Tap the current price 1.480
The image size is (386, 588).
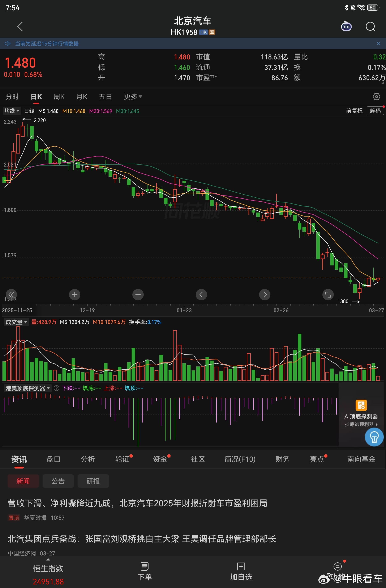click(21, 63)
